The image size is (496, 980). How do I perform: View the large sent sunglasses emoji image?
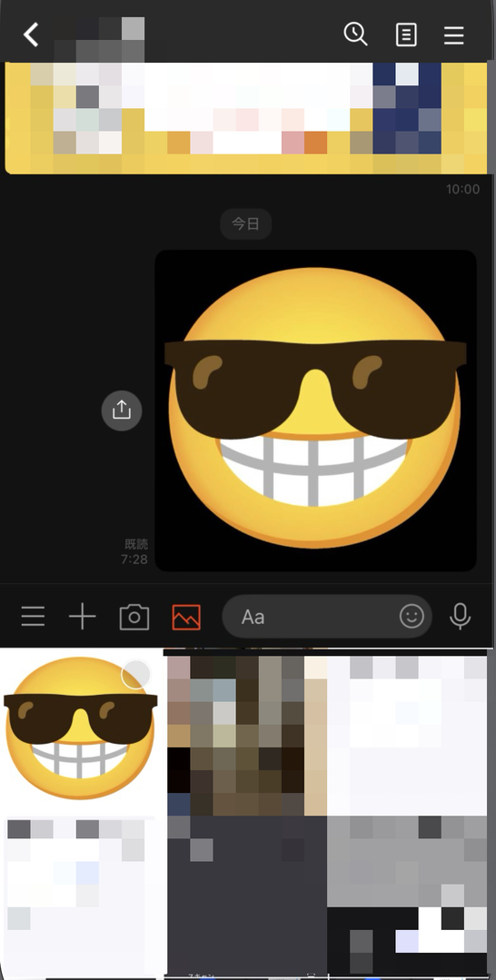point(316,411)
